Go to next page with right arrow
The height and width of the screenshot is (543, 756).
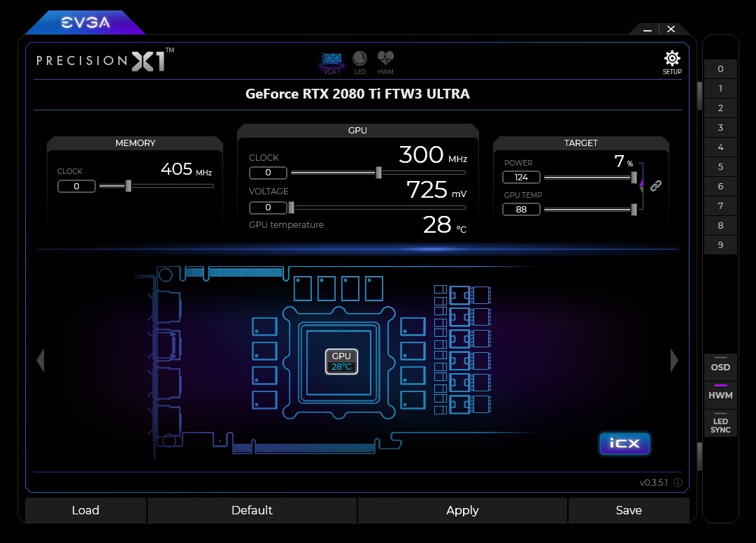(674, 360)
